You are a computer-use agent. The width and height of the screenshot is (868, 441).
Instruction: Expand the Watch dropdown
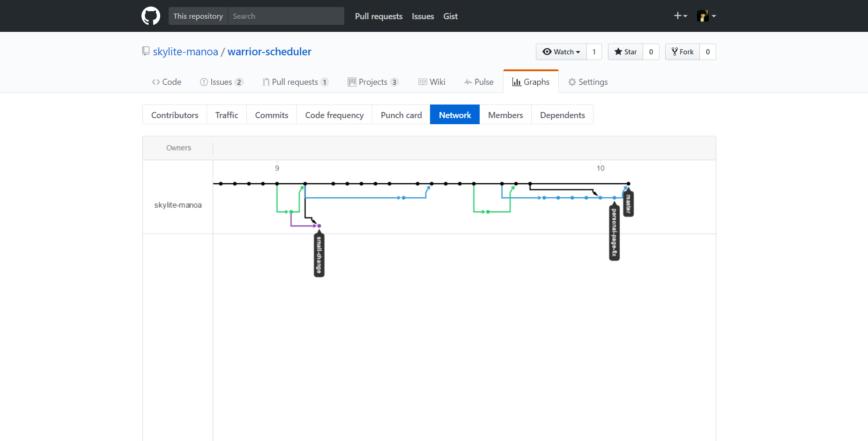[x=561, y=52]
